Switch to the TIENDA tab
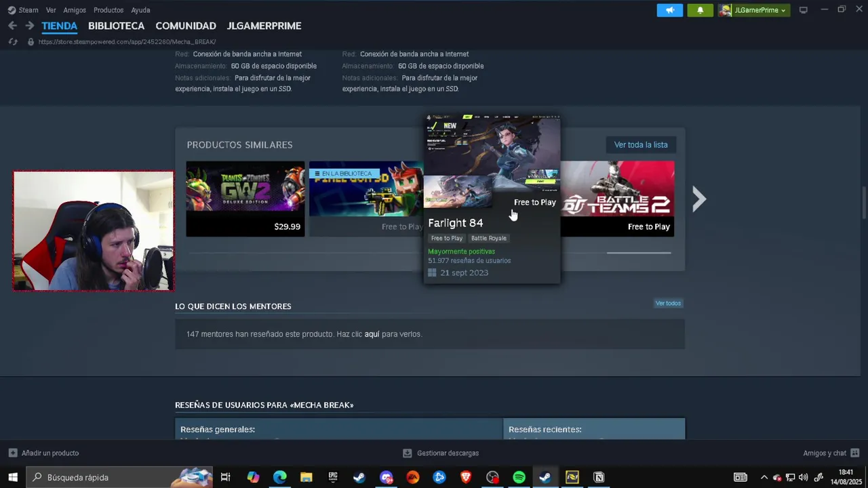The width and height of the screenshot is (868, 488). tap(59, 26)
